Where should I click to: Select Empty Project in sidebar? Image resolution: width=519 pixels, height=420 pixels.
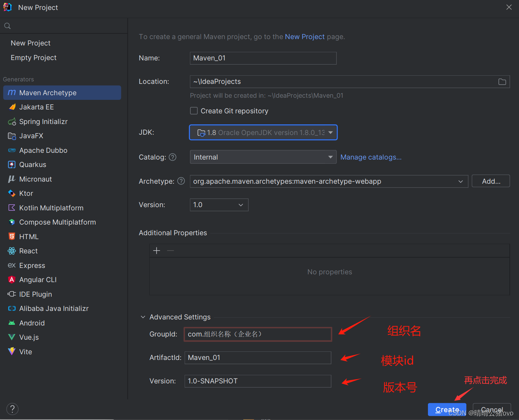coord(33,58)
